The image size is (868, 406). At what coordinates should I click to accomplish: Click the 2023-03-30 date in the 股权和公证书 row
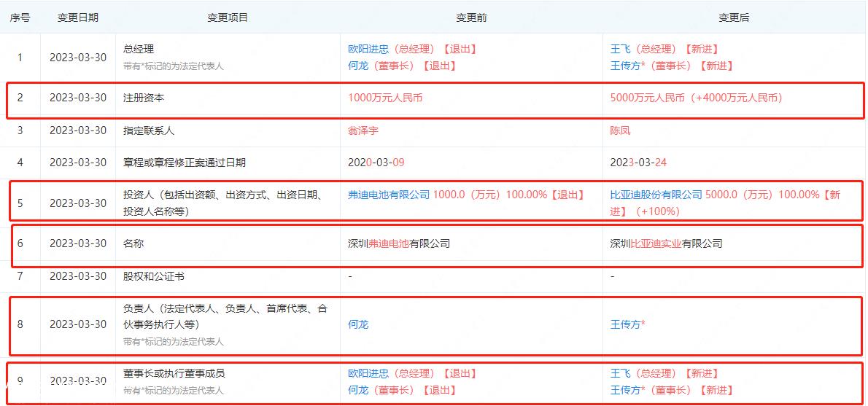coord(78,276)
